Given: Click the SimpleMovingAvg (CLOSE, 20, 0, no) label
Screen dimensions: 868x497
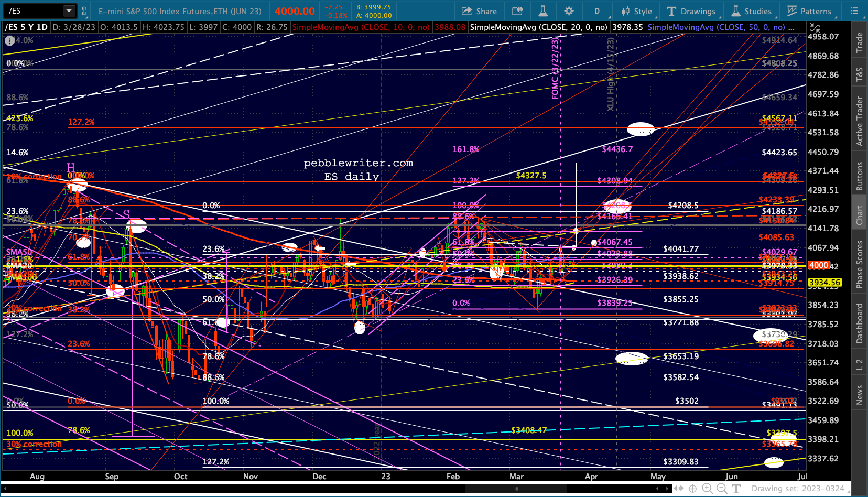Looking at the screenshot, I should coord(538,27).
